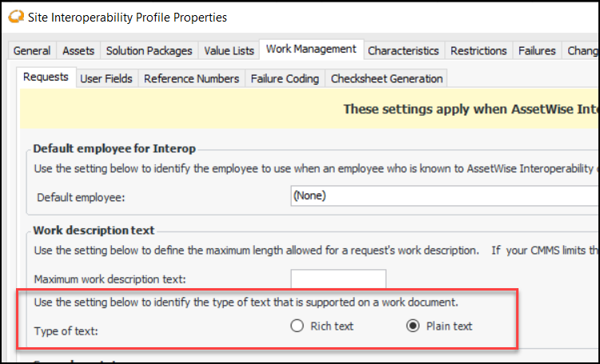Open the Characteristics tab
600x364 pixels.
(403, 50)
